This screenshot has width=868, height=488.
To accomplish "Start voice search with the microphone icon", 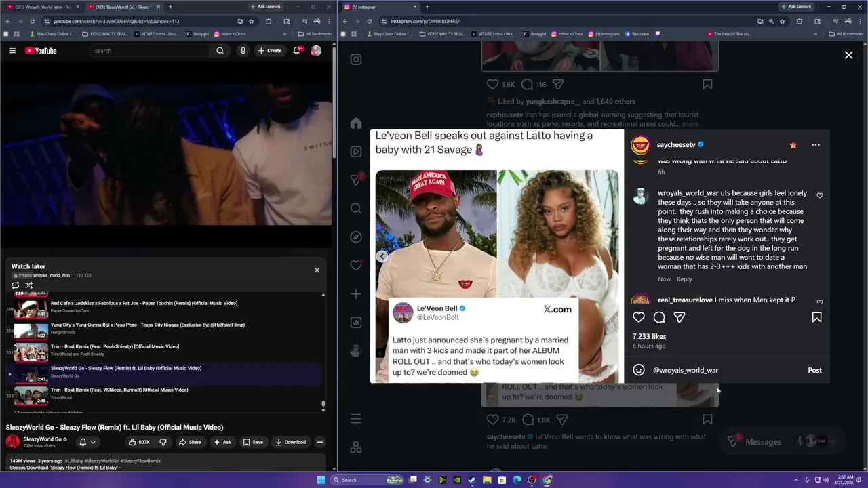I will pyautogui.click(x=243, y=51).
